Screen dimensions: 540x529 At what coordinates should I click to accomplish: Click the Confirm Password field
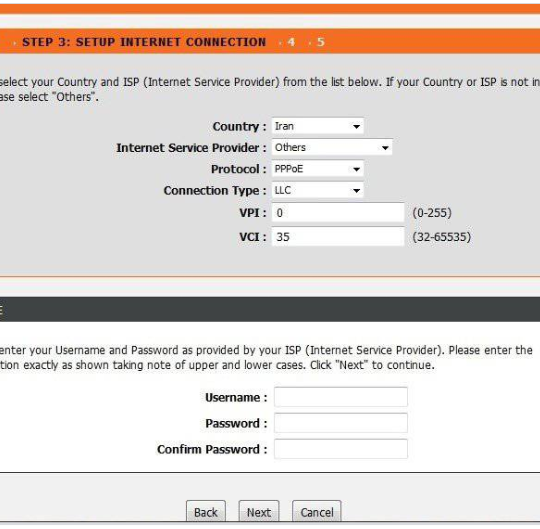coord(341,449)
